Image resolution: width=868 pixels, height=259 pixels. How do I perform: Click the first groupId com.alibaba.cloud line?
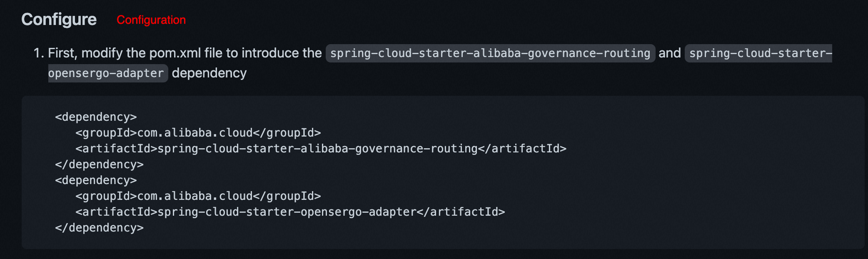pyautogui.click(x=198, y=133)
